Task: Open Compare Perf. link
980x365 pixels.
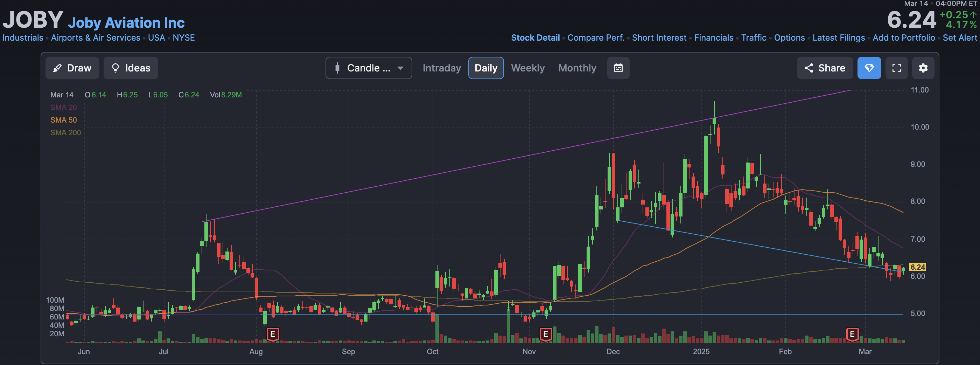Action: point(596,38)
